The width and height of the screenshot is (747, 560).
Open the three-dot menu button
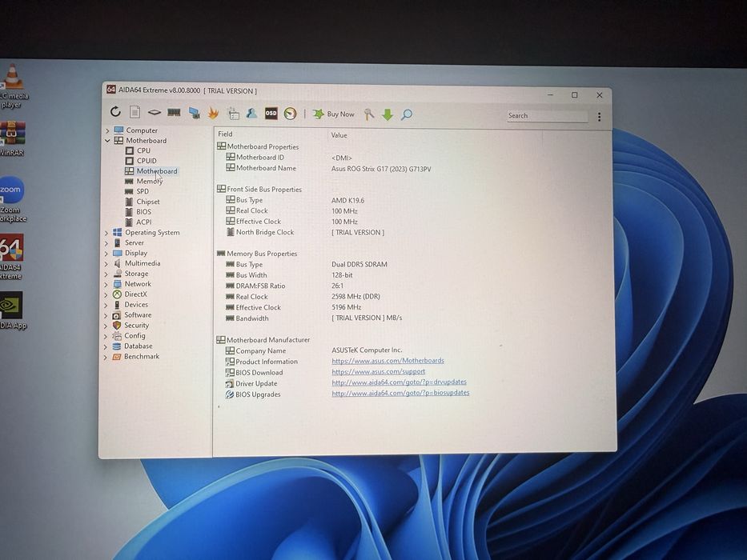[x=599, y=117]
